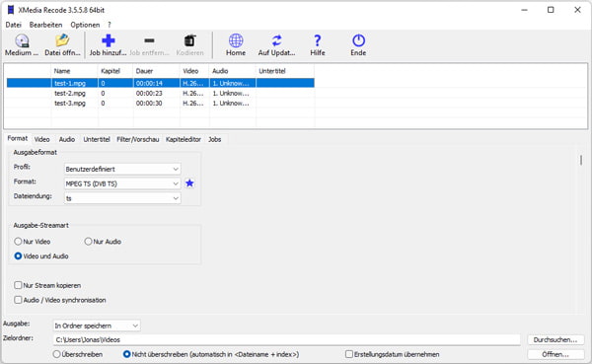Open the Optionen menu

pos(85,25)
